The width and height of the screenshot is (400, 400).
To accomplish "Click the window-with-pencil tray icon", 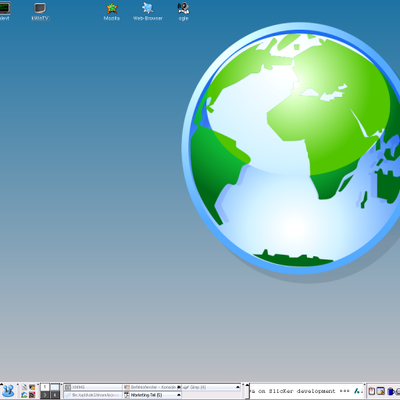I will click(x=381, y=391).
